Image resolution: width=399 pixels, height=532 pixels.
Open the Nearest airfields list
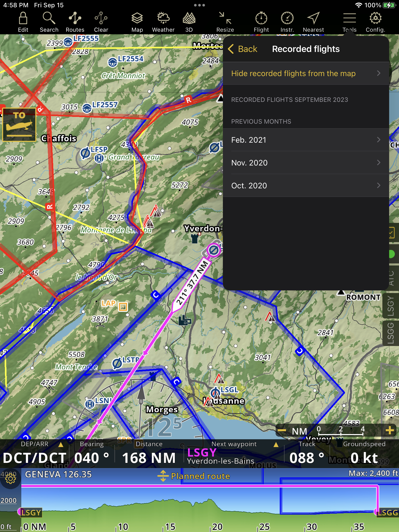click(313, 22)
